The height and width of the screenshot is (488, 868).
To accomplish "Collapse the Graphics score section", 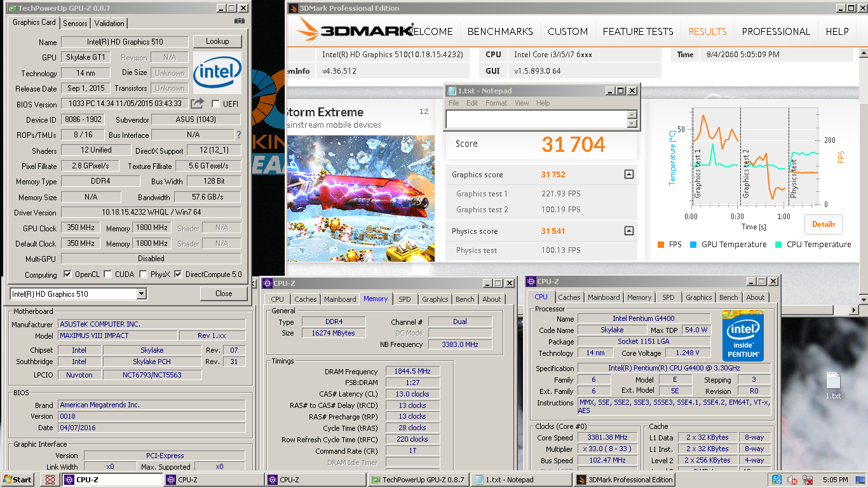I will [628, 174].
